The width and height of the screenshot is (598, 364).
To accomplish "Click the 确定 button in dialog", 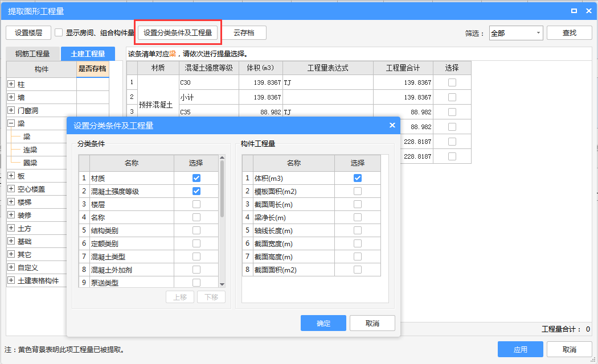I will point(323,323).
